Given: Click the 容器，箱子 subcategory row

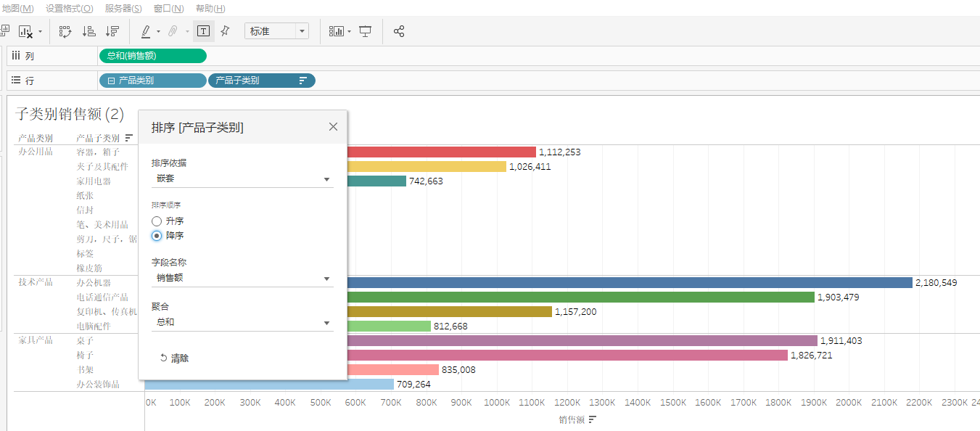Looking at the screenshot, I should [96, 152].
